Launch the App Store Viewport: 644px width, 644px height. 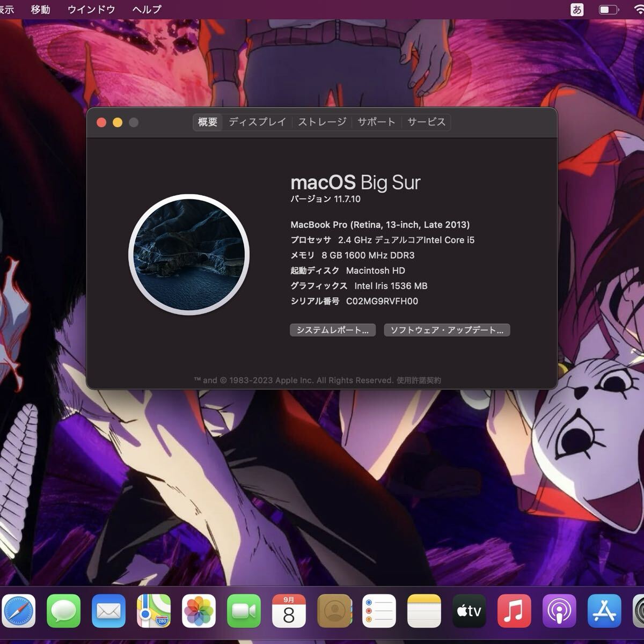[604, 611]
